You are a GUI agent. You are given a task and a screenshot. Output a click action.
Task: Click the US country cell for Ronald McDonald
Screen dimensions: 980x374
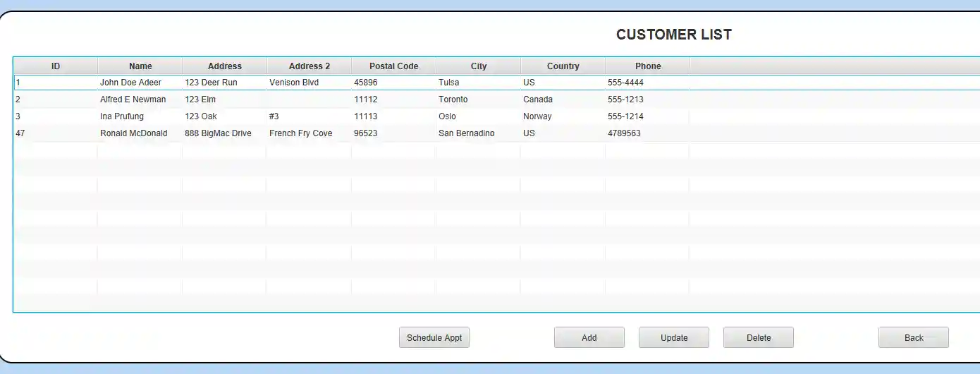pos(563,133)
